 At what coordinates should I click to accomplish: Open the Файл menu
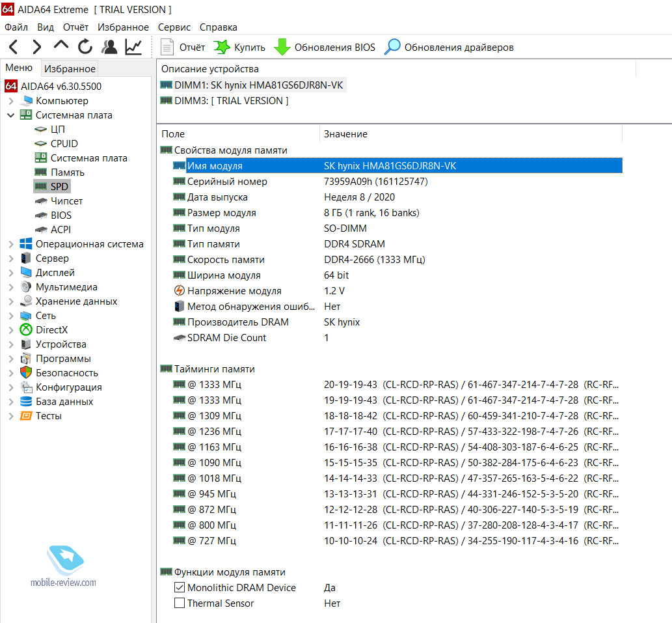pyautogui.click(x=16, y=27)
